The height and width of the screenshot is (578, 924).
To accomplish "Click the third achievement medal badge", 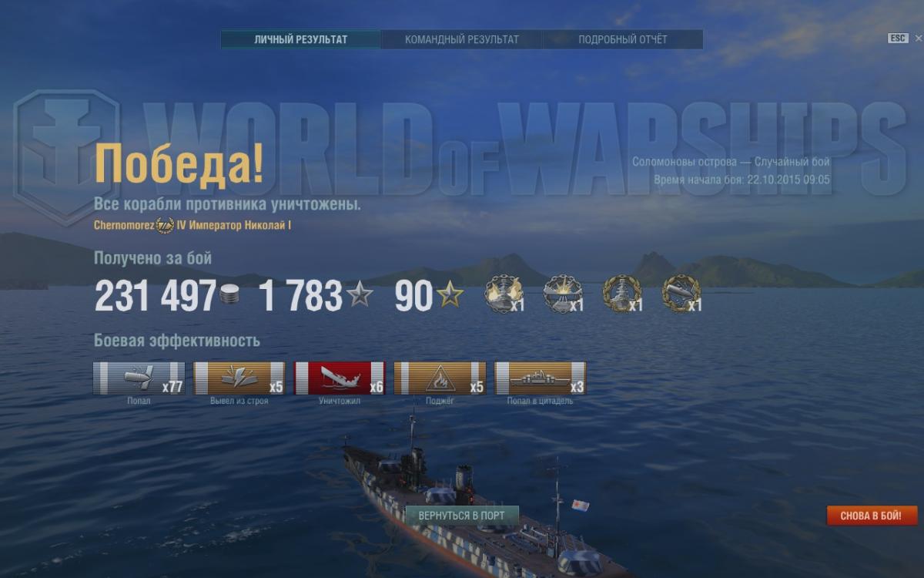I will click(622, 294).
